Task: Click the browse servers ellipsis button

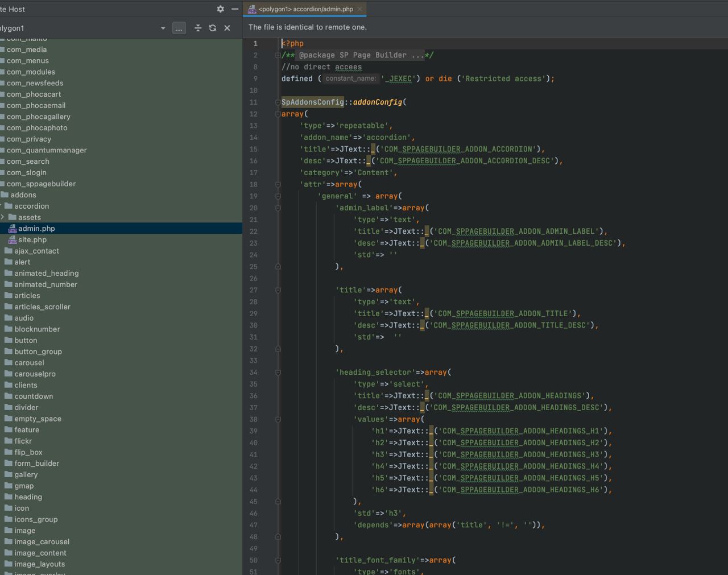Action: point(179,28)
